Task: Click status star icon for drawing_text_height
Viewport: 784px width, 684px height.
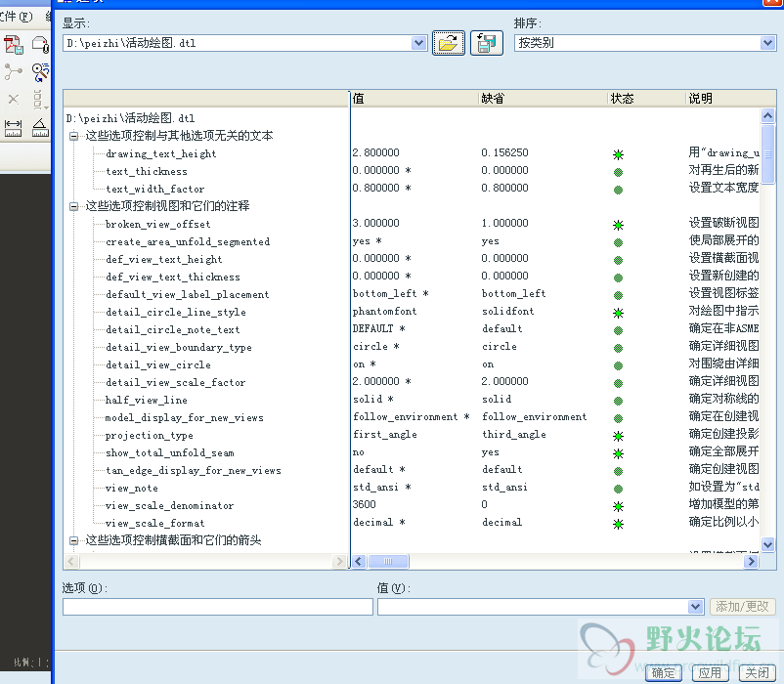Action: coord(618,155)
